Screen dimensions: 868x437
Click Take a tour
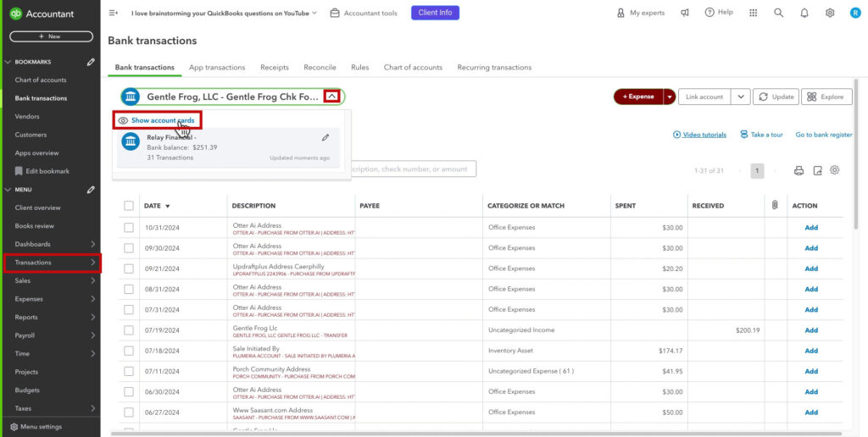click(x=762, y=135)
